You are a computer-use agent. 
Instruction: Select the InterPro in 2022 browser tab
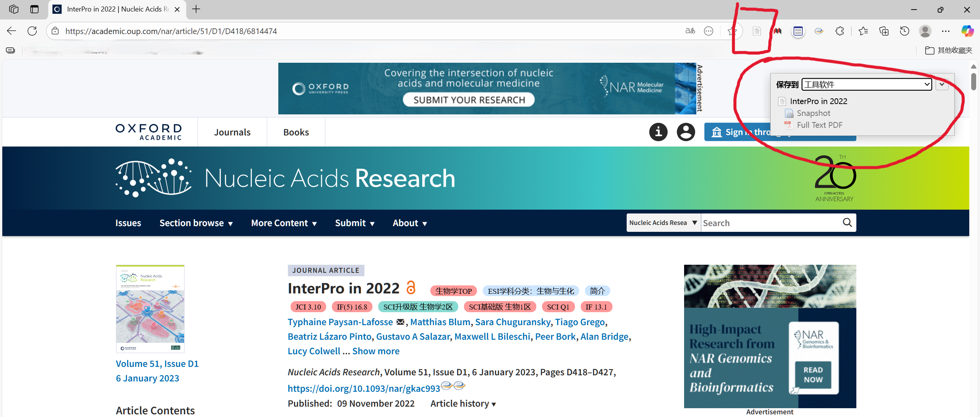117,10
